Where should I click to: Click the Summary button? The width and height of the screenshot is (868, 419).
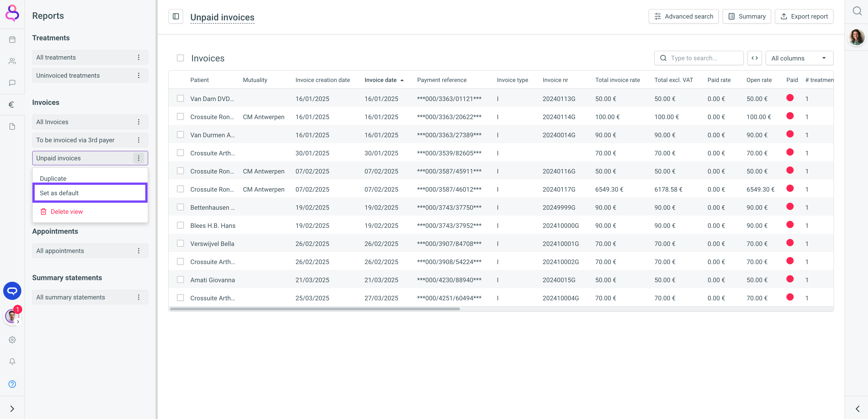click(x=747, y=16)
